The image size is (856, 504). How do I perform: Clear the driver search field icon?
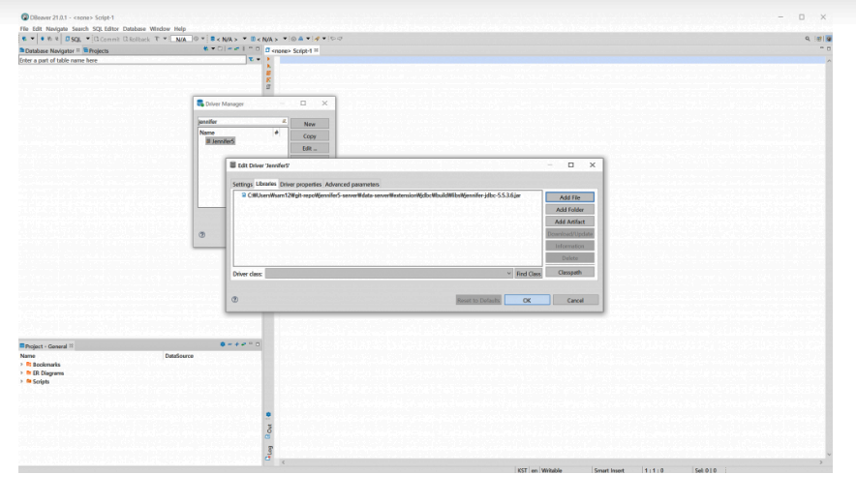click(x=284, y=122)
